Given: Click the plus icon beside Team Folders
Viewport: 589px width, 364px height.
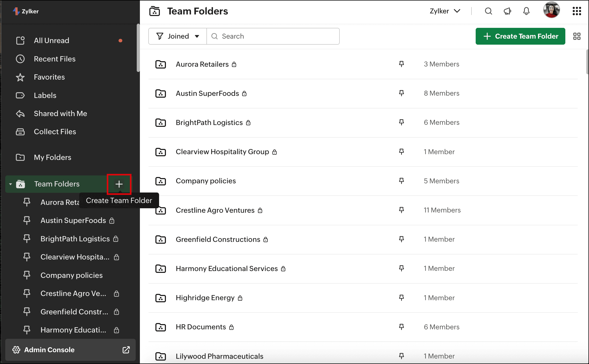Looking at the screenshot, I should pos(119,184).
